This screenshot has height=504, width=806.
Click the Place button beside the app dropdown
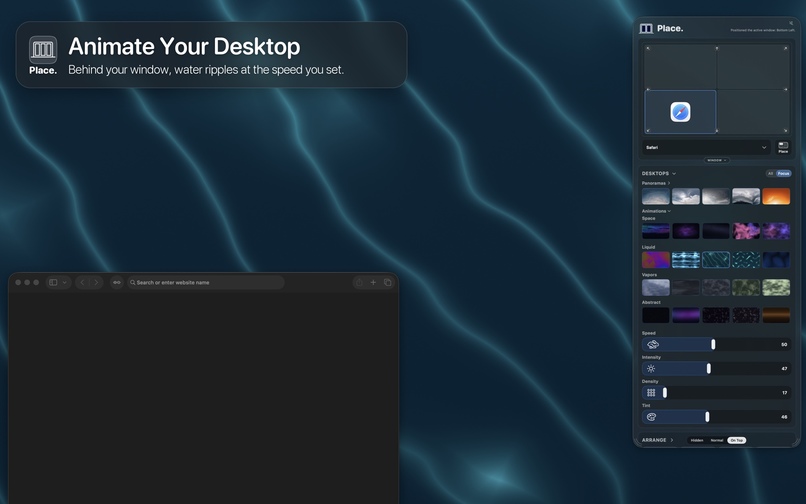[783, 148]
